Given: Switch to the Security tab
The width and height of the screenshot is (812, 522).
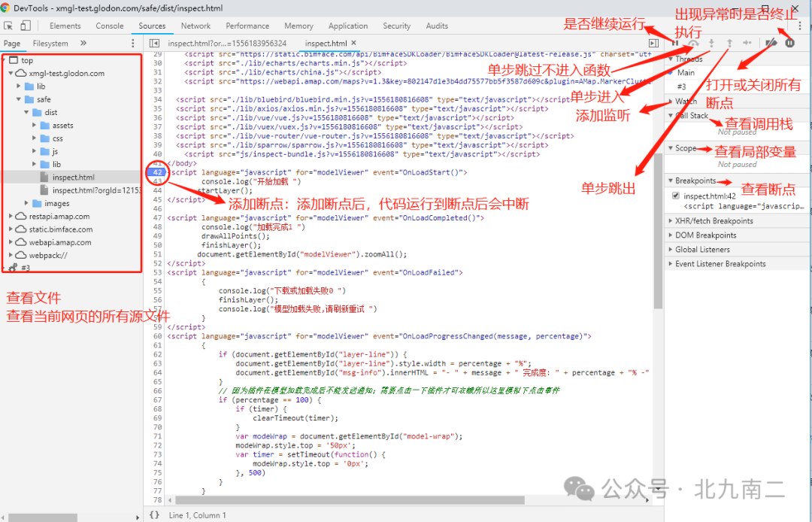Looking at the screenshot, I should click(x=397, y=26).
